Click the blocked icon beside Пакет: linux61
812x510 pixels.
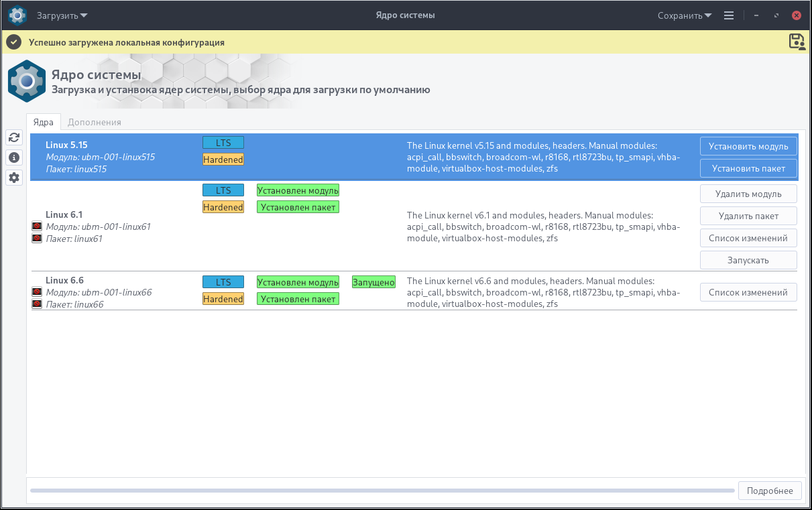[37, 239]
